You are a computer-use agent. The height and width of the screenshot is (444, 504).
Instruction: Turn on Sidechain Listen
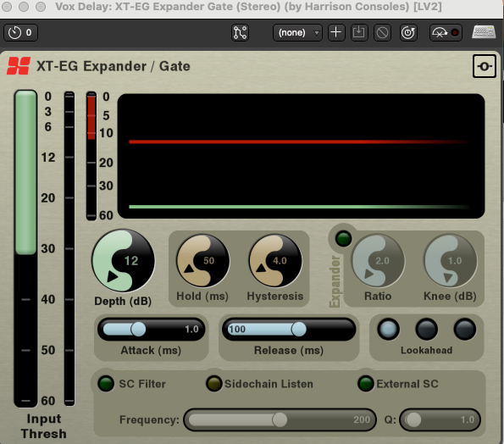(213, 384)
